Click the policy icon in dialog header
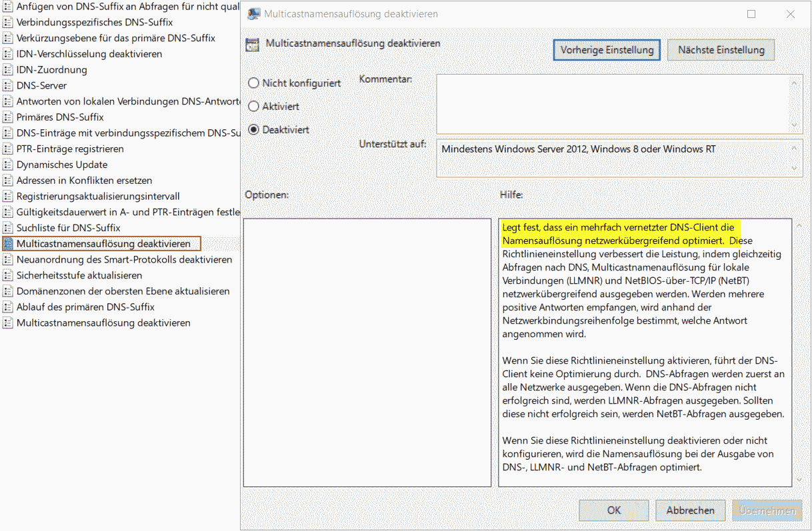Image resolution: width=812 pixels, height=531 pixels. [252, 45]
